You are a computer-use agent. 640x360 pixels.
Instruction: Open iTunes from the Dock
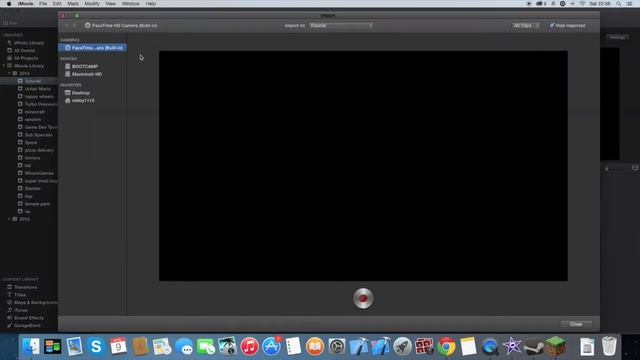coord(249,347)
